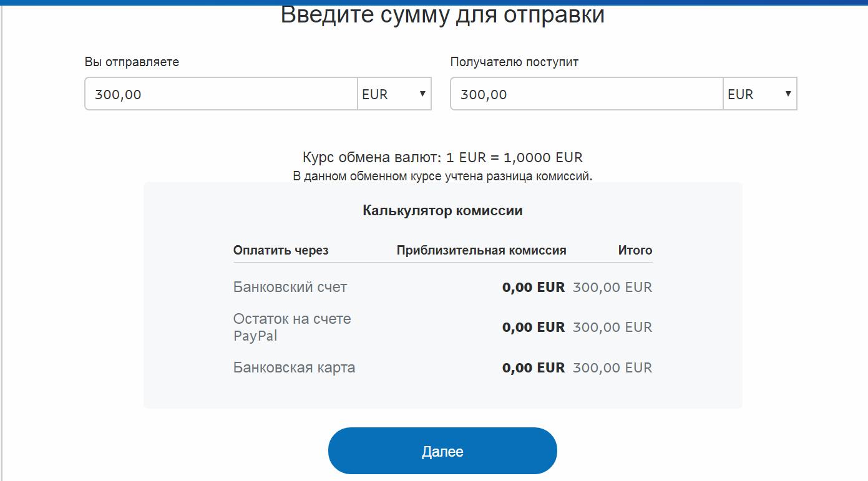868x481 pixels.
Task: Click the 'Банковская карта' payment row label
Action: click(294, 367)
